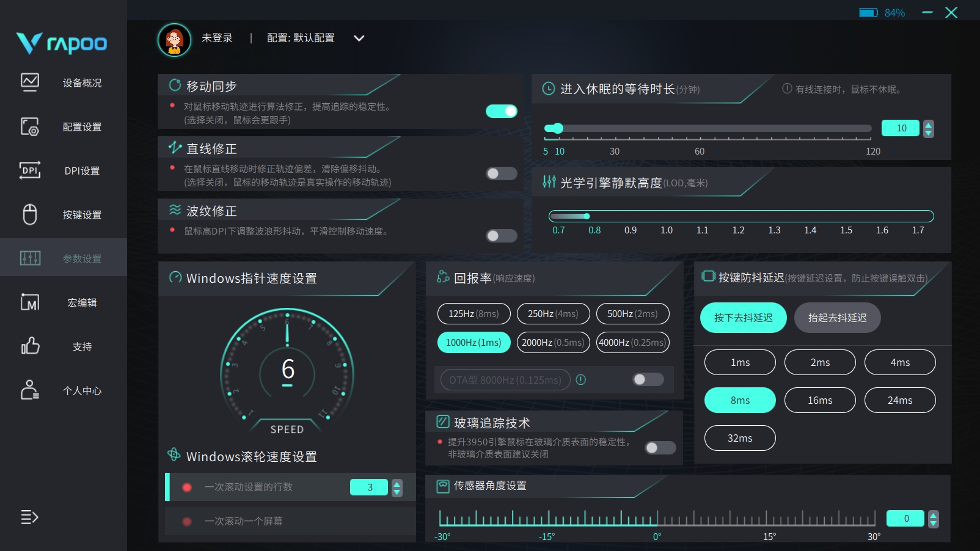Expand the 配置: 默认配置 dropdown arrow
The width and height of the screenshot is (980, 551).
click(x=359, y=38)
